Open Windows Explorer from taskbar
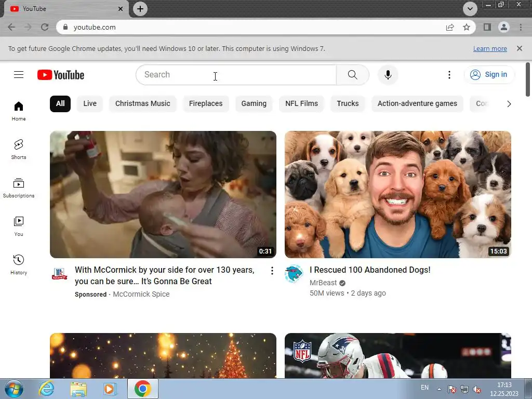This screenshot has width=532, height=399. pyautogui.click(x=78, y=389)
